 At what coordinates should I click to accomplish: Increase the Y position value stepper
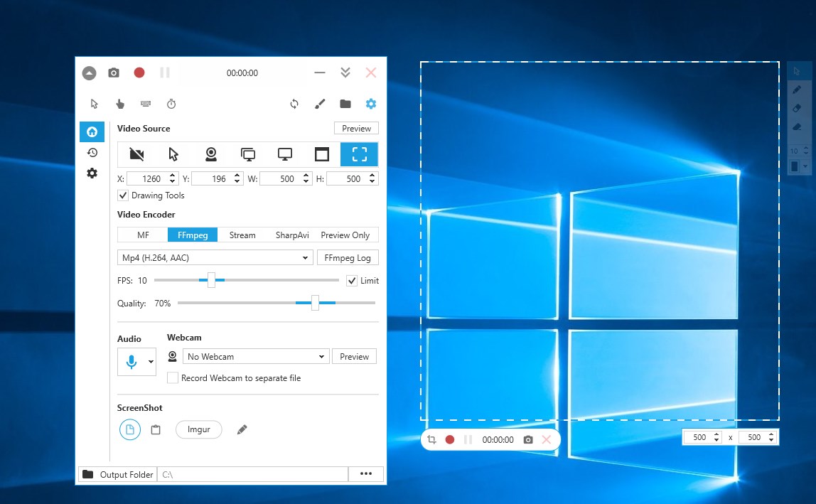[x=237, y=176]
